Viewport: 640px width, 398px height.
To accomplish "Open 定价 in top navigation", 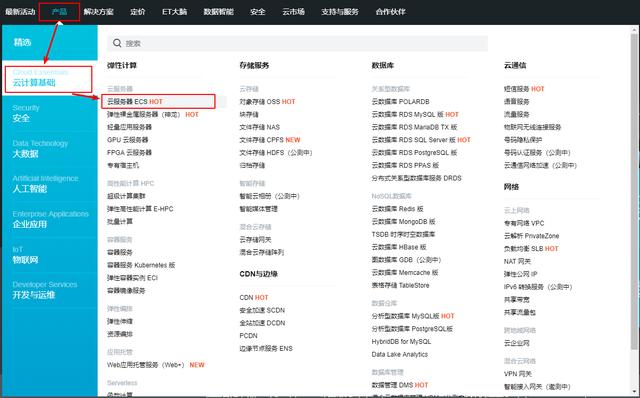I will [x=138, y=12].
